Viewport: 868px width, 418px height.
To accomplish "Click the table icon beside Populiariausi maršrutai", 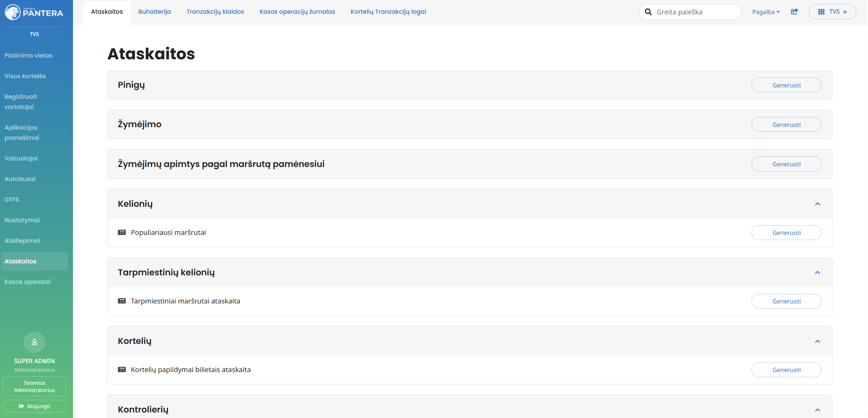I will [122, 232].
